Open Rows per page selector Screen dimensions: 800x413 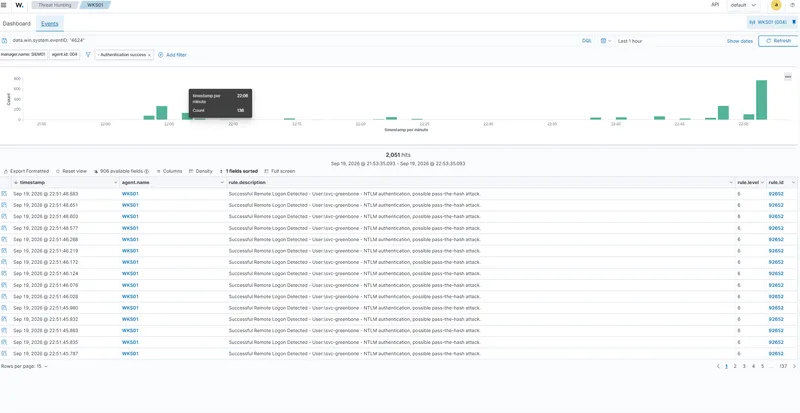click(x=24, y=367)
